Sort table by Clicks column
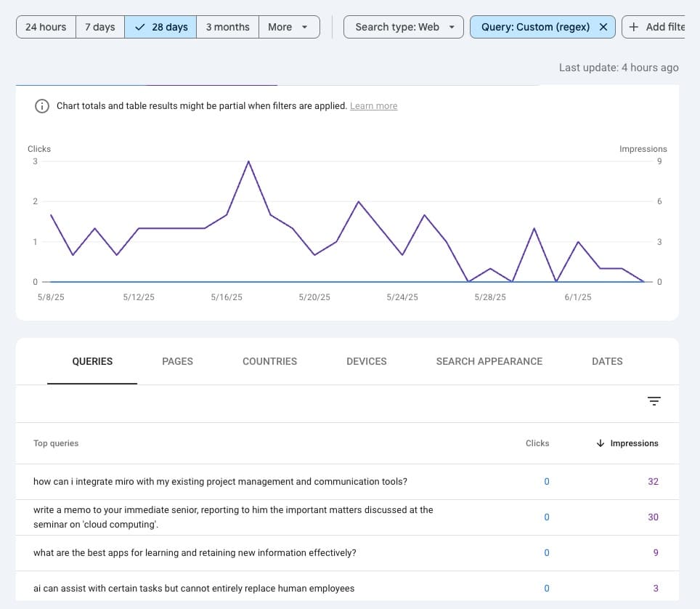Image resolution: width=700 pixels, height=609 pixels. coord(537,443)
